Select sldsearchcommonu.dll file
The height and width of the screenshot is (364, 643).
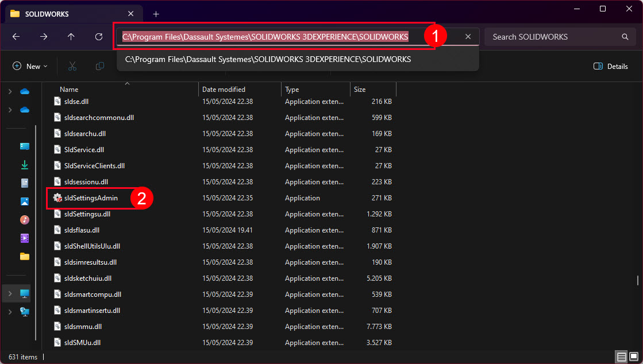pos(99,118)
